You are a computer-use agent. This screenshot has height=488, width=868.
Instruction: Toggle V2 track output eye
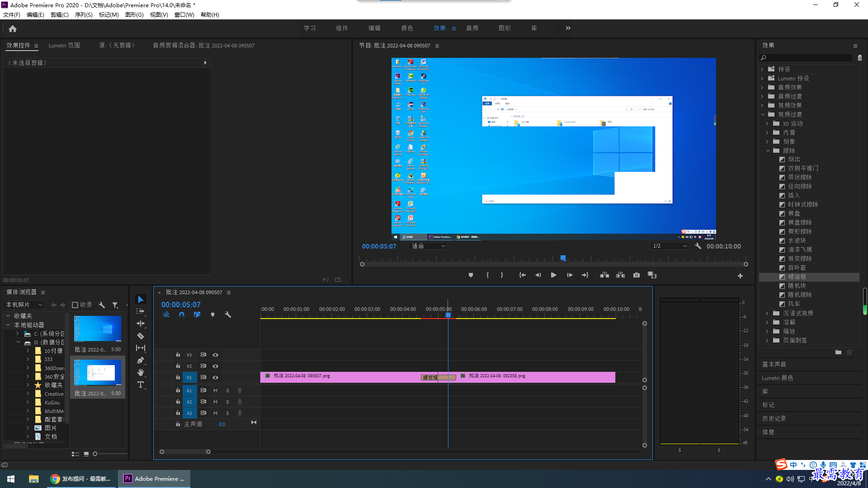215,366
